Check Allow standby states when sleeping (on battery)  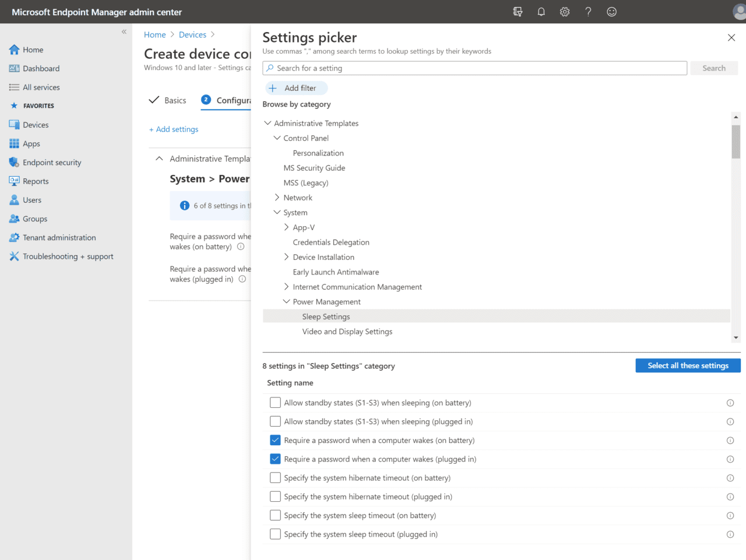275,403
